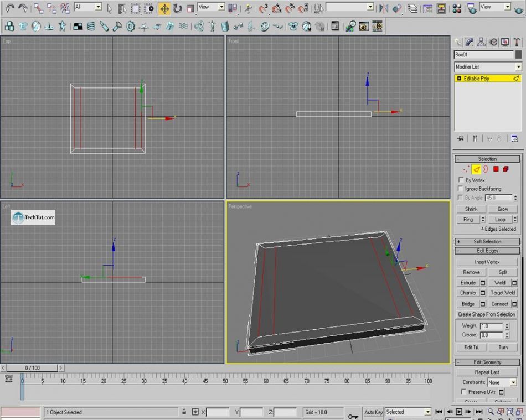The height and width of the screenshot is (420, 526).
Task: Select Polygon sub-object level red square
Action: coord(496,169)
